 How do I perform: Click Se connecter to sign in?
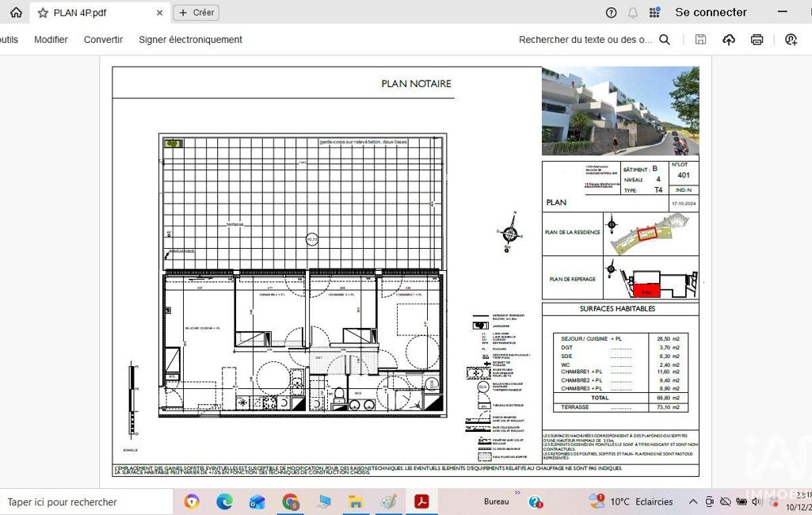click(x=711, y=13)
